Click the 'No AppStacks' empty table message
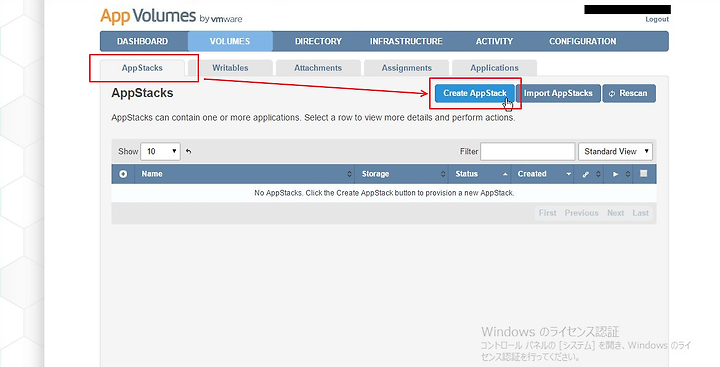The image size is (720, 367). (384, 193)
